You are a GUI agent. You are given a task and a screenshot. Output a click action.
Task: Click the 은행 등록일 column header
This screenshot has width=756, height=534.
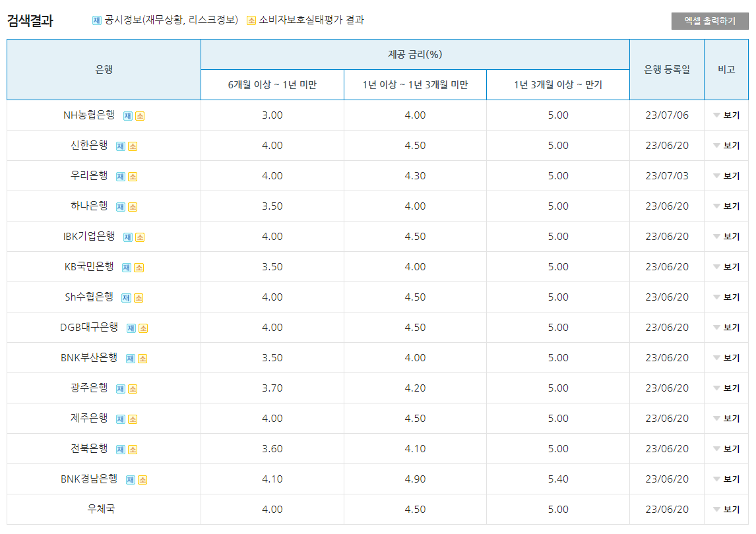pyautogui.click(x=666, y=69)
